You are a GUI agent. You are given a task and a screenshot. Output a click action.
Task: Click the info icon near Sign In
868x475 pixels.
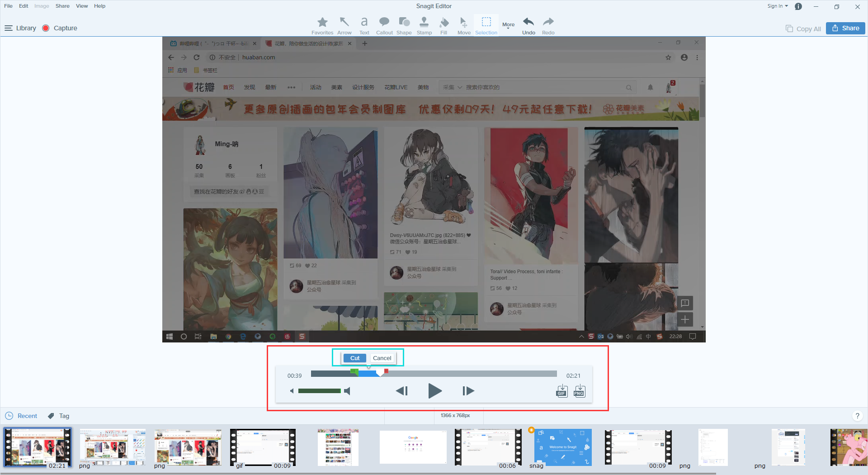[798, 6]
